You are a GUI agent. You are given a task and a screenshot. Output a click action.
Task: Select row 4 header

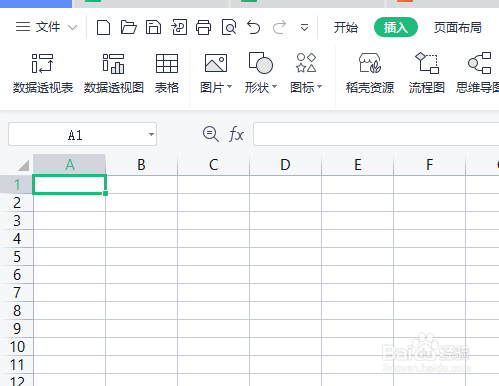pos(17,238)
